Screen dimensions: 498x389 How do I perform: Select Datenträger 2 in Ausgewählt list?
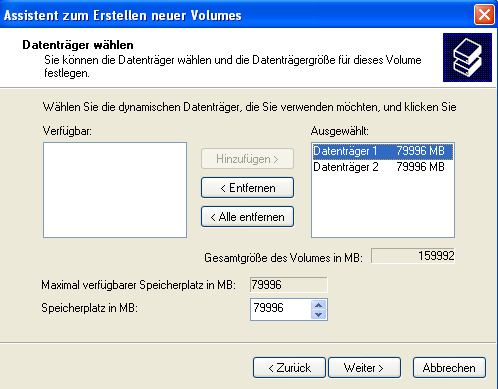(383, 167)
